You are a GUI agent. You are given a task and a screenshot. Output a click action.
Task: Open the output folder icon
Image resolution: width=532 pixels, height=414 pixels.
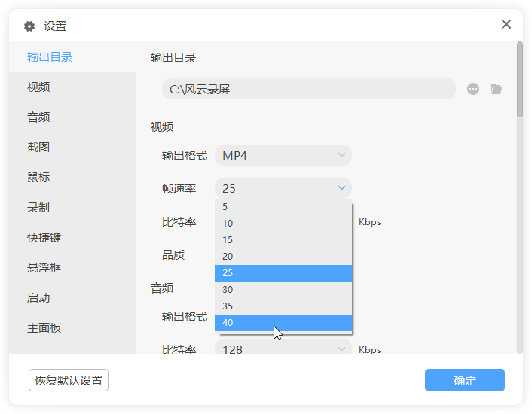coord(496,89)
